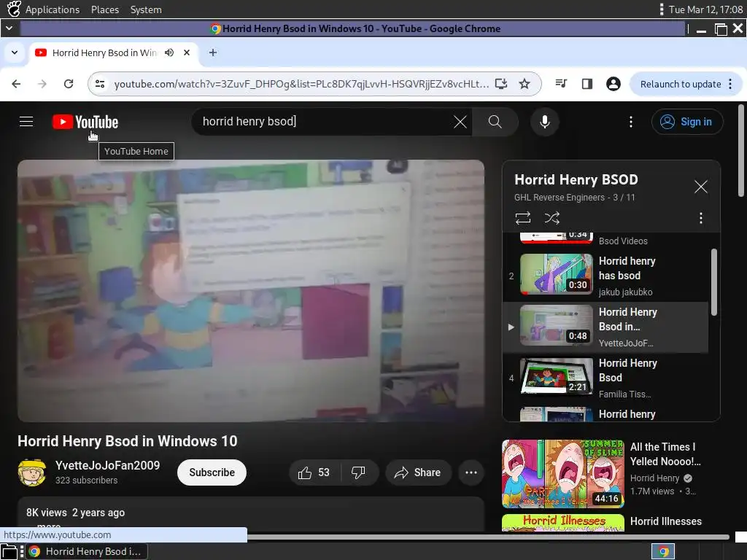The width and height of the screenshot is (747, 560).
Task: Go to YouTube Home via logo
Action: tap(85, 122)
